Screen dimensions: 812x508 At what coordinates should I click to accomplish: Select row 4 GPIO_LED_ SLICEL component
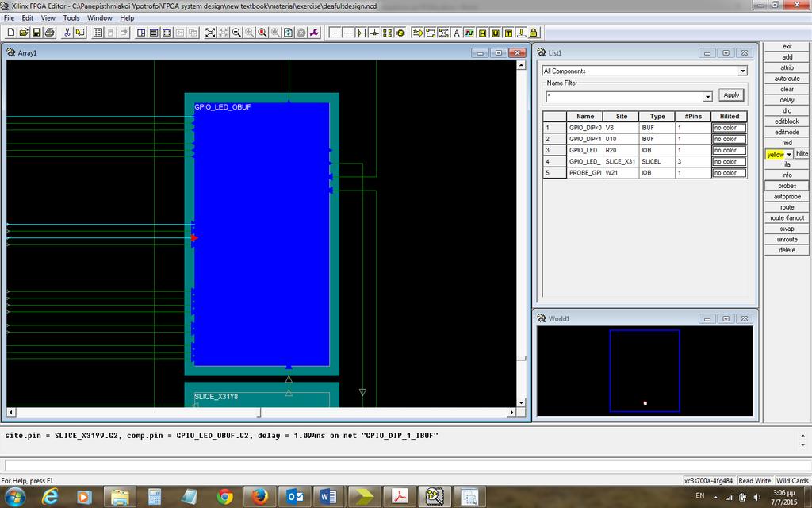pyautogui.click(x=645, y=161)
